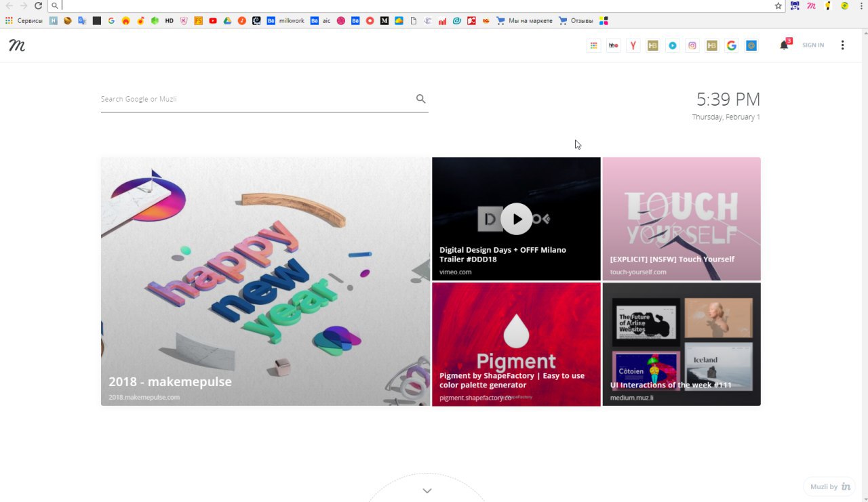Open the Dribbble bookmark
The width and height of the screenshot is (868, 502).
pos(340,21)
